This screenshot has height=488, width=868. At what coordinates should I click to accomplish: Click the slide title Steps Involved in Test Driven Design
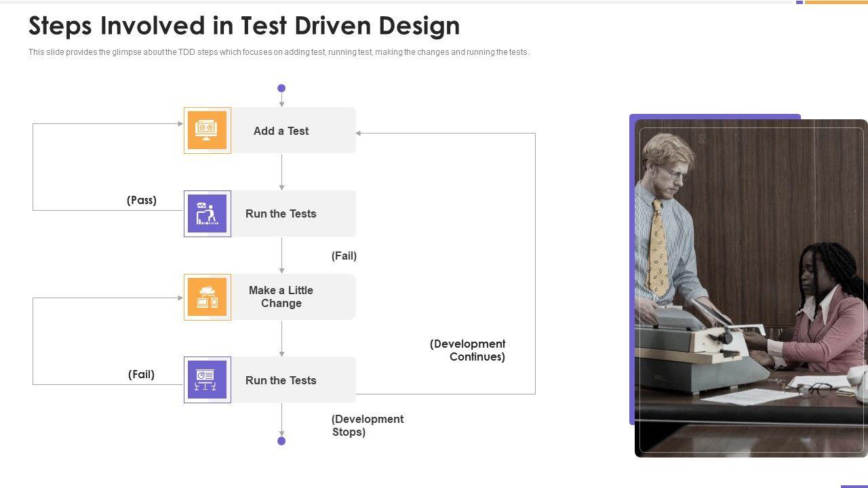tap(244, 26)
